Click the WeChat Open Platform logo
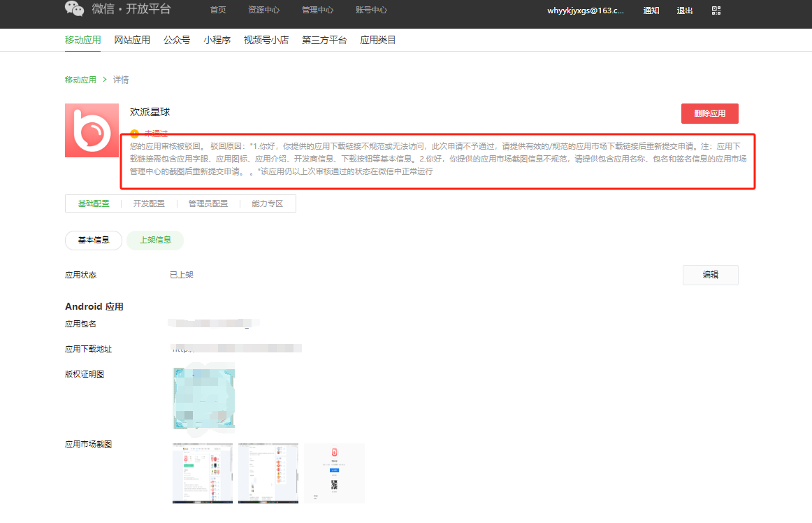Viewport: 812px width, 523px height. pos(118,9)
